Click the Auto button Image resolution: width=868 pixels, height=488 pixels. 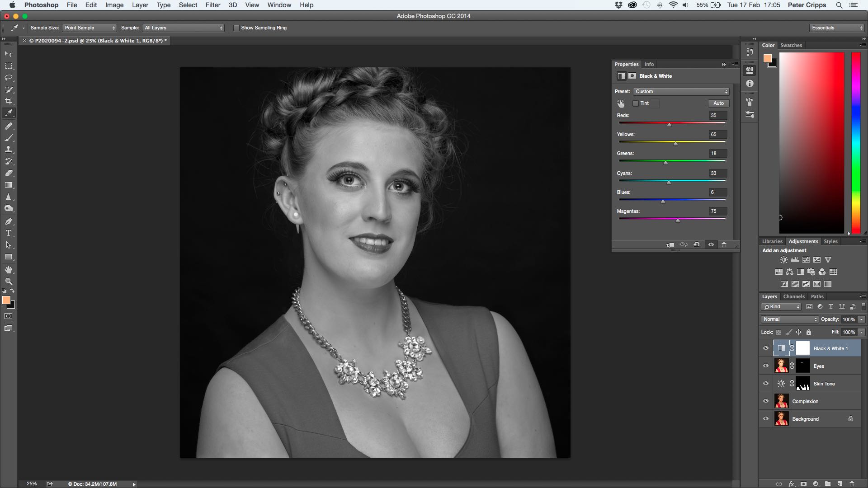718,103
